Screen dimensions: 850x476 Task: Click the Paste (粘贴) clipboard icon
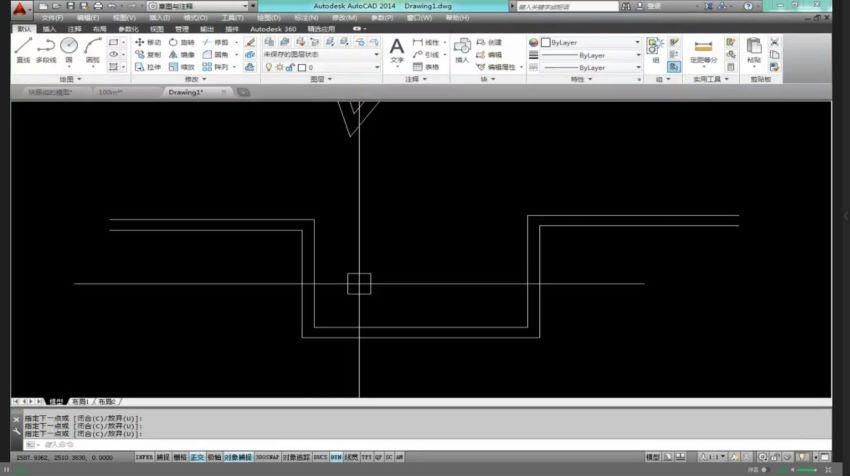point(754,50)
